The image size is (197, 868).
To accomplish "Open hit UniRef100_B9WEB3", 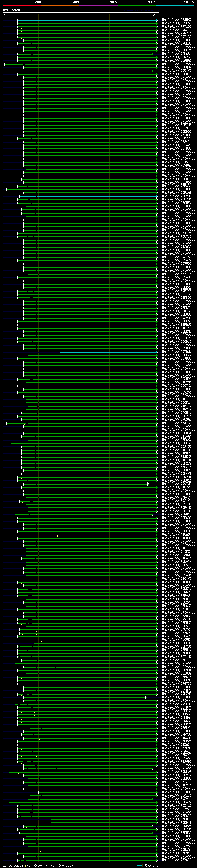I will (176, 44).
